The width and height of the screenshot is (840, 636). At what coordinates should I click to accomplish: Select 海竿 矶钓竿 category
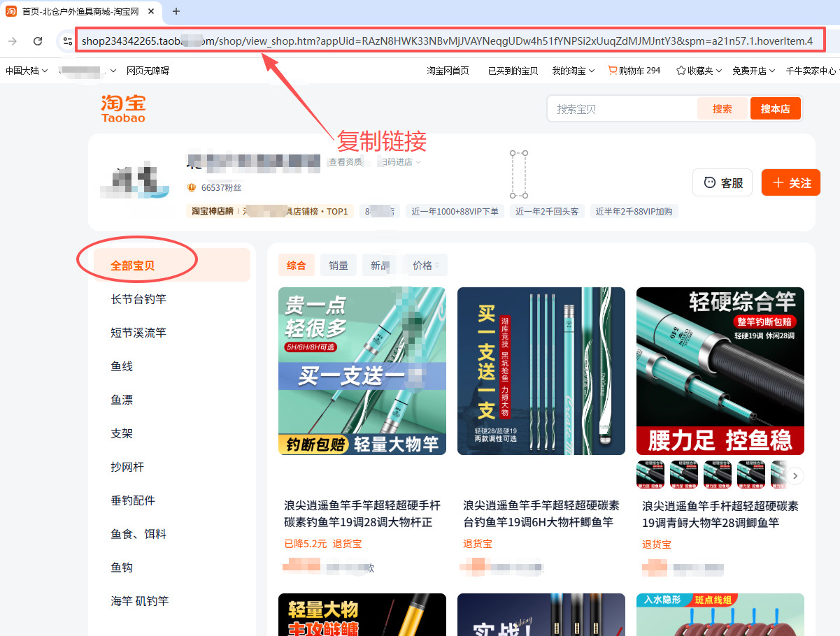140,601
